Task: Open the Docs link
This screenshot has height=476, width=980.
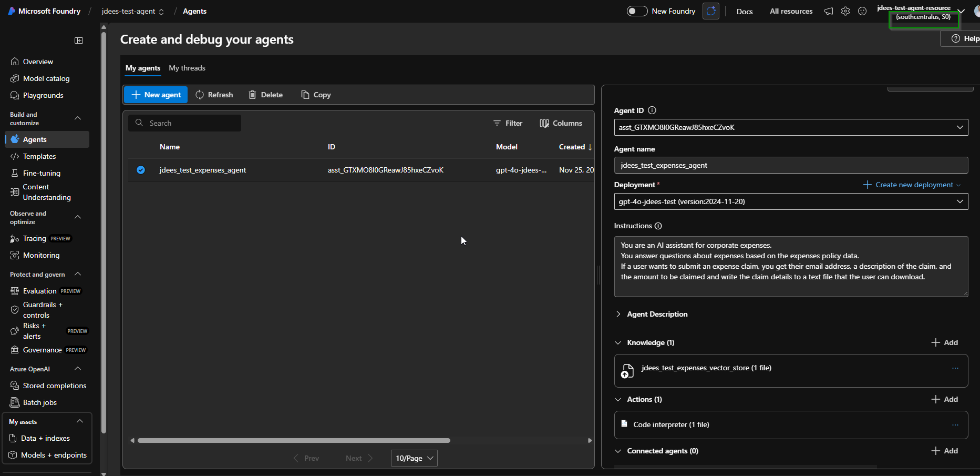Action: coord(745,11)
